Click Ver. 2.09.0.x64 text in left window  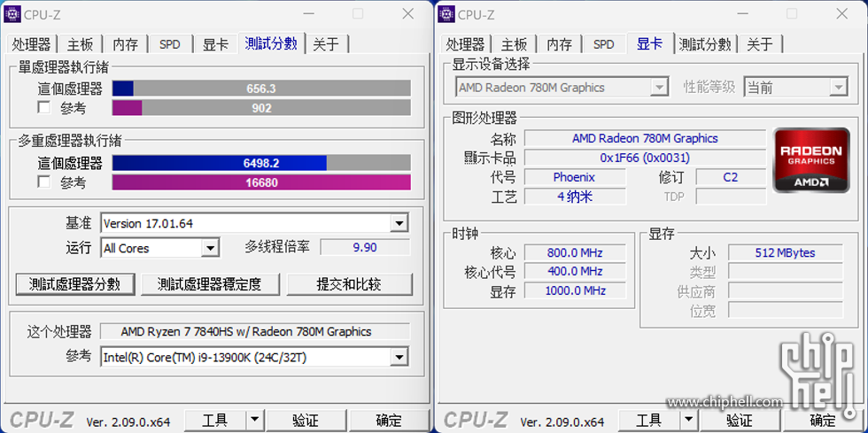[128, 421]
